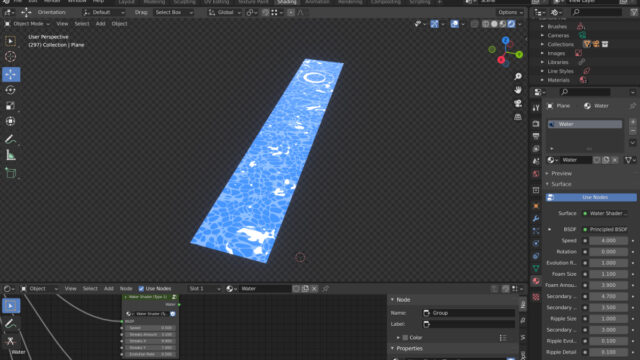Open the viewport View menu
640x360 pixels.
pos(62,24)
